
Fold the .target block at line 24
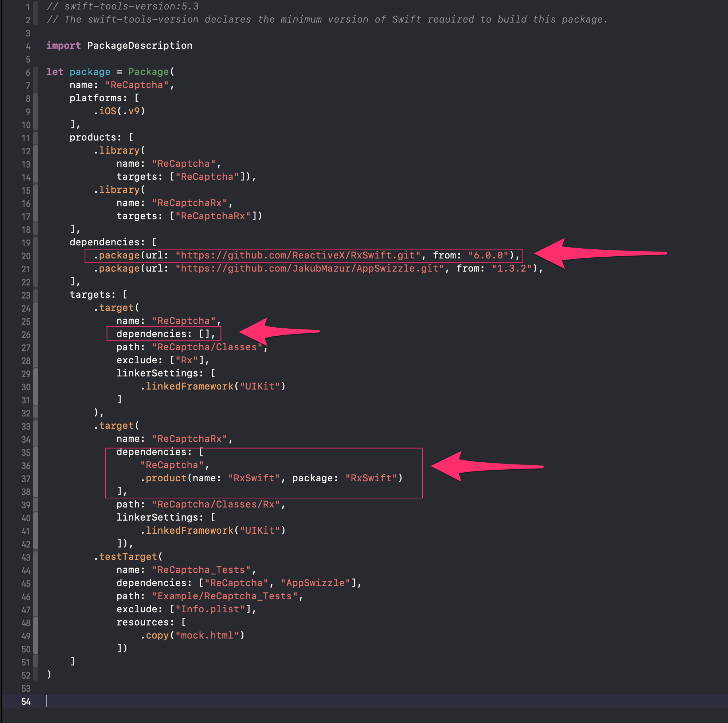[36, 308]
